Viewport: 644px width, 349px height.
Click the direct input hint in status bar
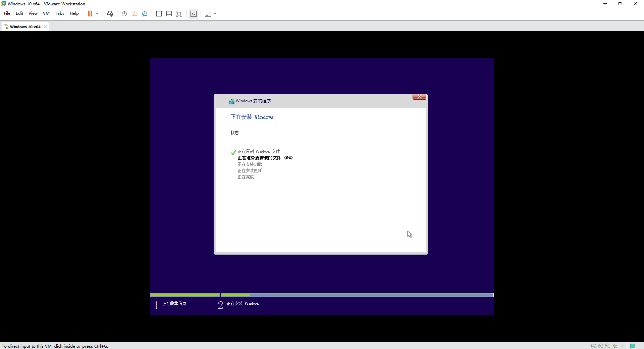tap(55, 346)
